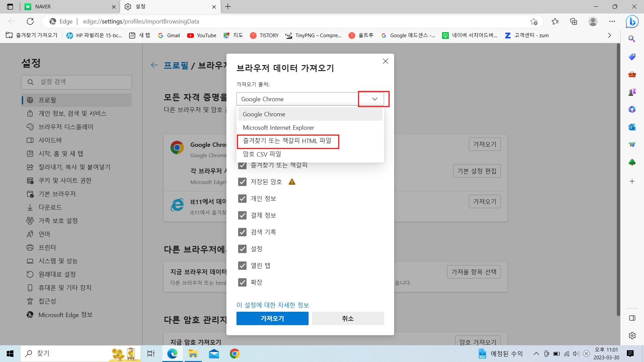Open Google Chrome from the taskbar
The width and height of the screenshot is (644, 362).
(234, 354)
